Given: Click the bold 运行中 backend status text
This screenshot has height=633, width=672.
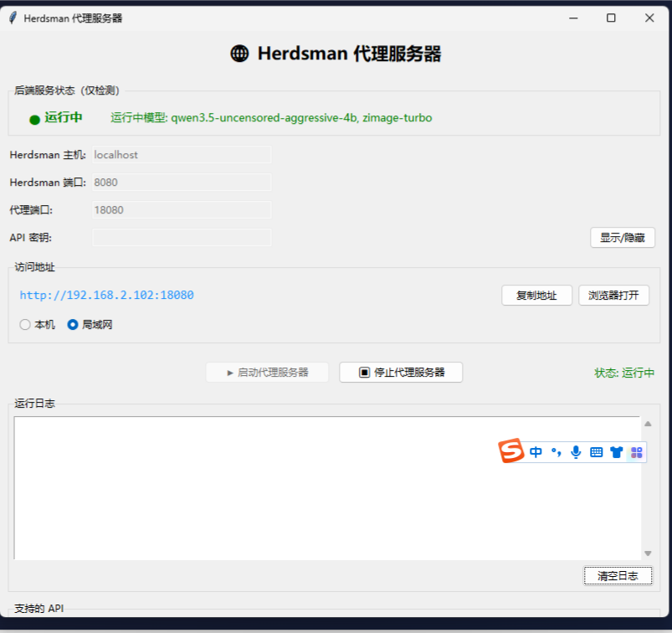Looking at the screenshot, I should pyautogui.click(x=64, y=117).
